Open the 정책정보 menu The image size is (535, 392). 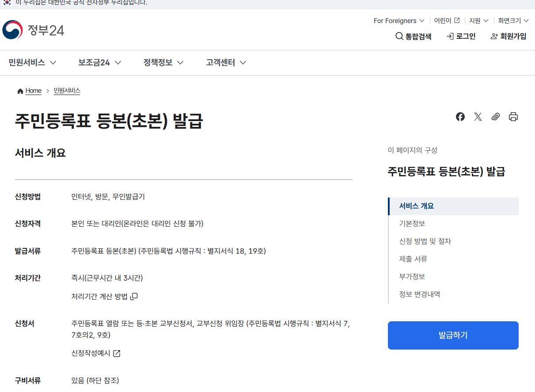[x=157, y=62]
